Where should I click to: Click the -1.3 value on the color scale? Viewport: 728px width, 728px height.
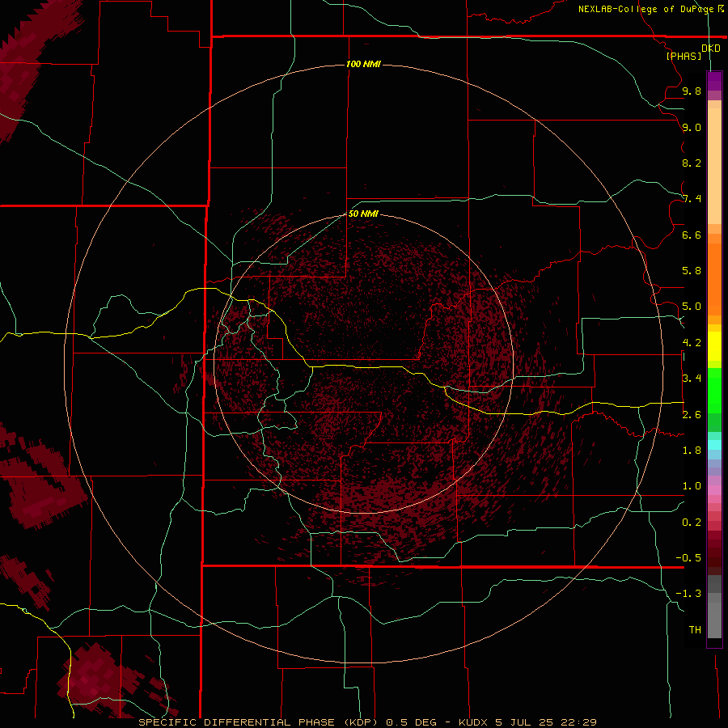[688, 594]
